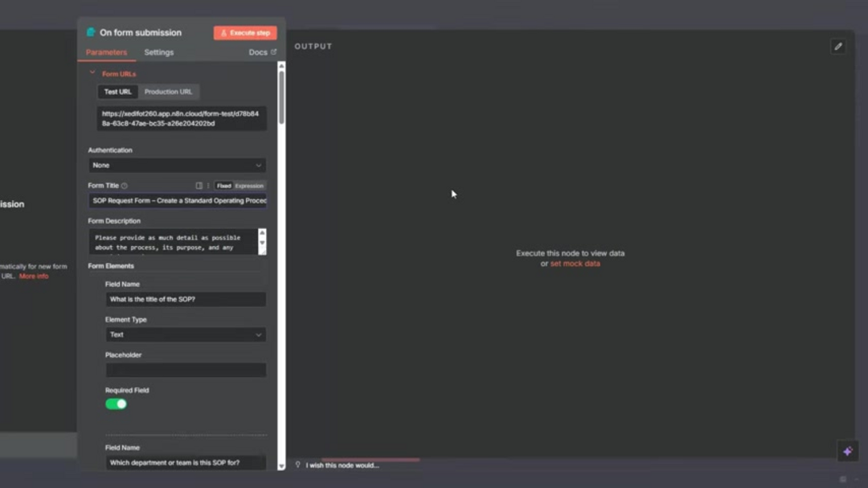
Task: Open the AI assistant sparkle icon
Action: [x=847, y=451]
